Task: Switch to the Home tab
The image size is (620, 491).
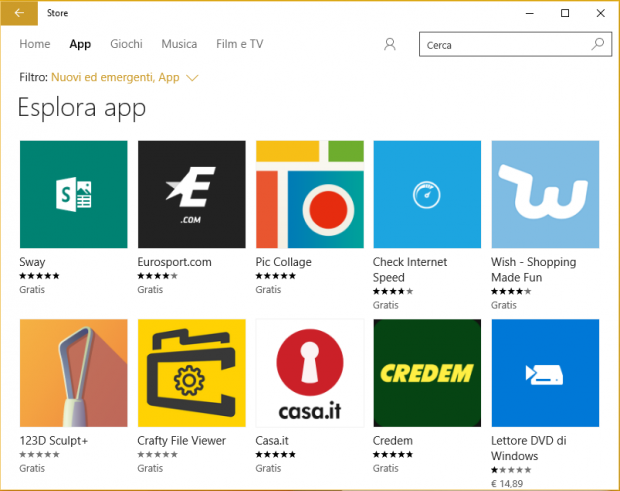Action: point(35,44)
